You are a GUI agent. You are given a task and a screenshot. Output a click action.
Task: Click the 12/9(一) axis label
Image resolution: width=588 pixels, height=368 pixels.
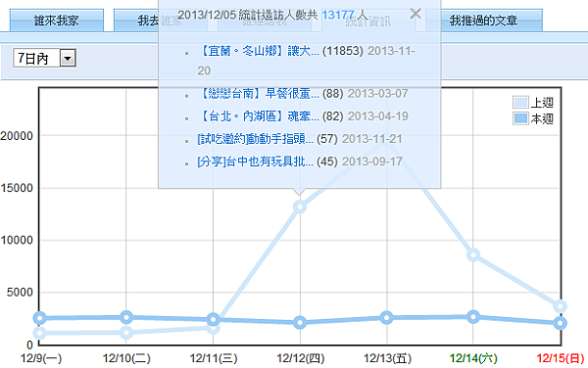(x=40, y=358)
